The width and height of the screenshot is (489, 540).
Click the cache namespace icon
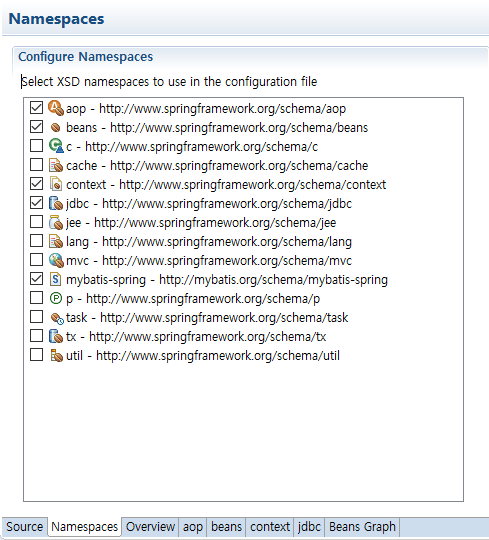(x=56, y=165)
